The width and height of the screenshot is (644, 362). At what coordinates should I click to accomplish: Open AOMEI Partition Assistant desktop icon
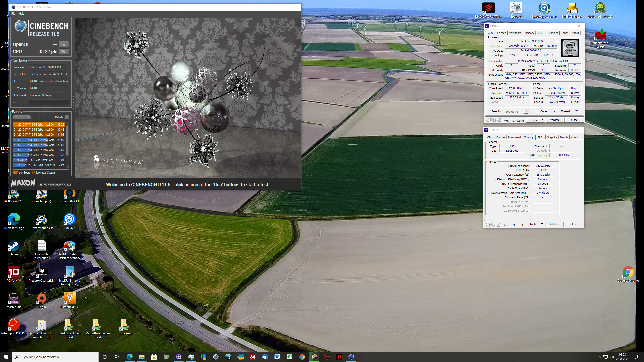tap(69, 250)
